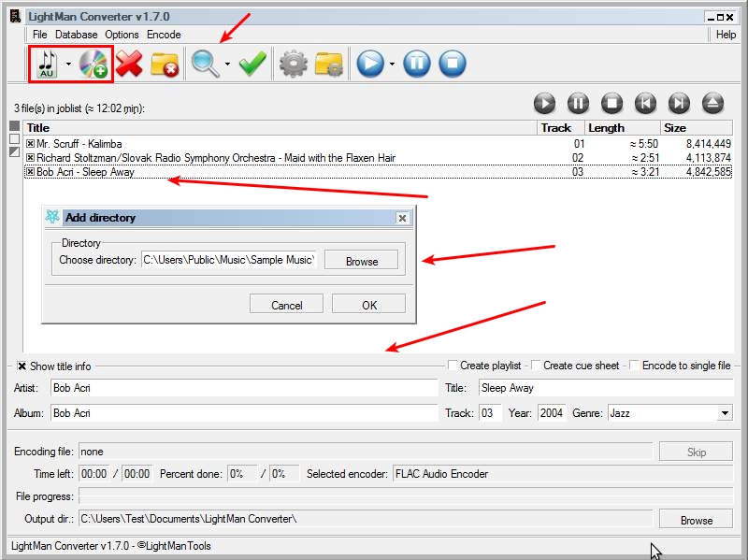Image resolution: width=748 pixels, height=560 pixels.
Task: Click the add audio files icon
Action: (46, 64)
